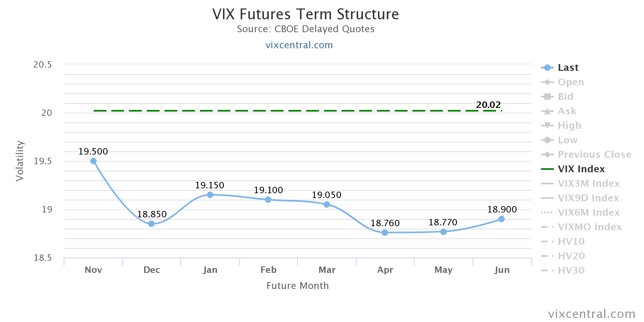Show the Open series via legend
The width and height of the screenshot is (644, 322).
[570, 82]
